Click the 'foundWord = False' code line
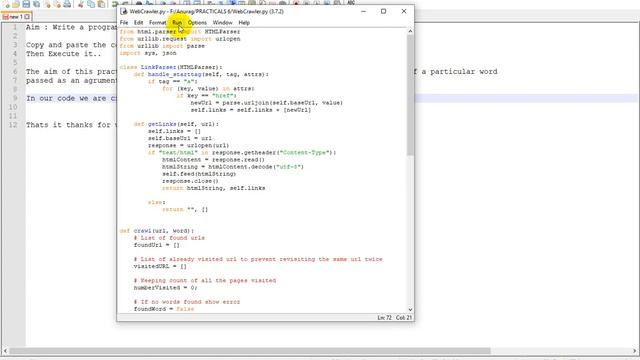This screenshot has height=360, width=640. (x=164, y=309)
